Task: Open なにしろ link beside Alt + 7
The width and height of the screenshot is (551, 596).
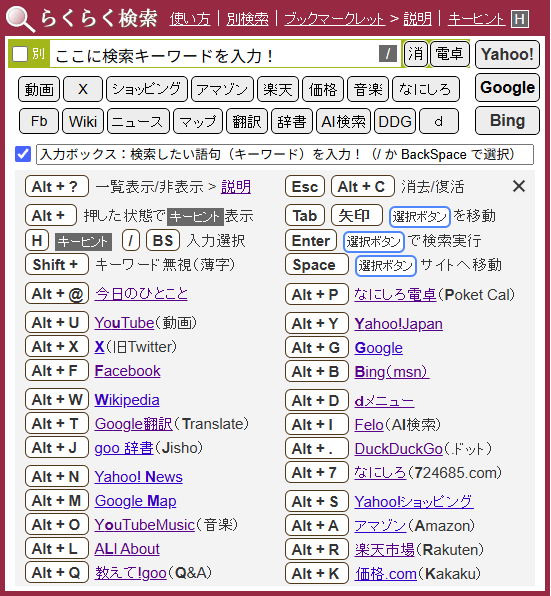Action: pyautogui.click(x=380, y=473)
